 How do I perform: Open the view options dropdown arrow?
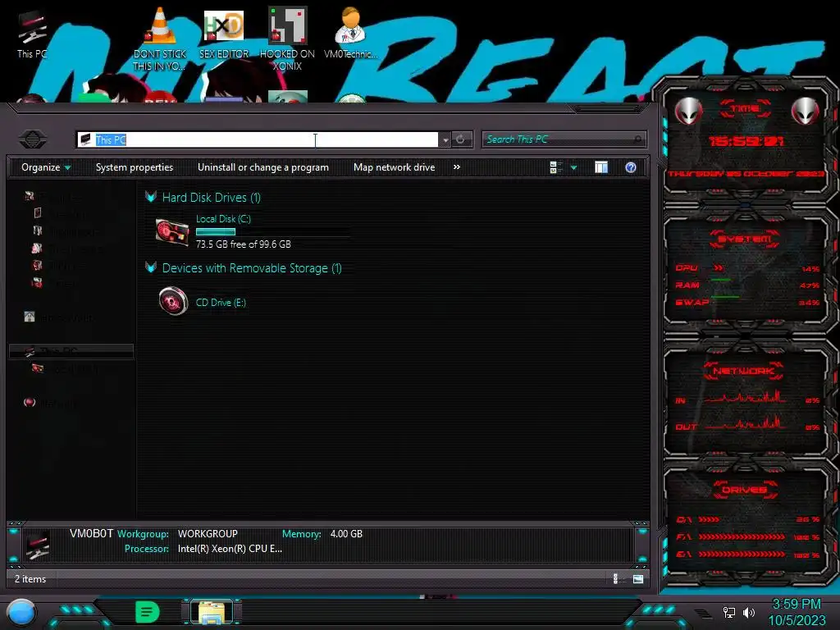(573, 167)
